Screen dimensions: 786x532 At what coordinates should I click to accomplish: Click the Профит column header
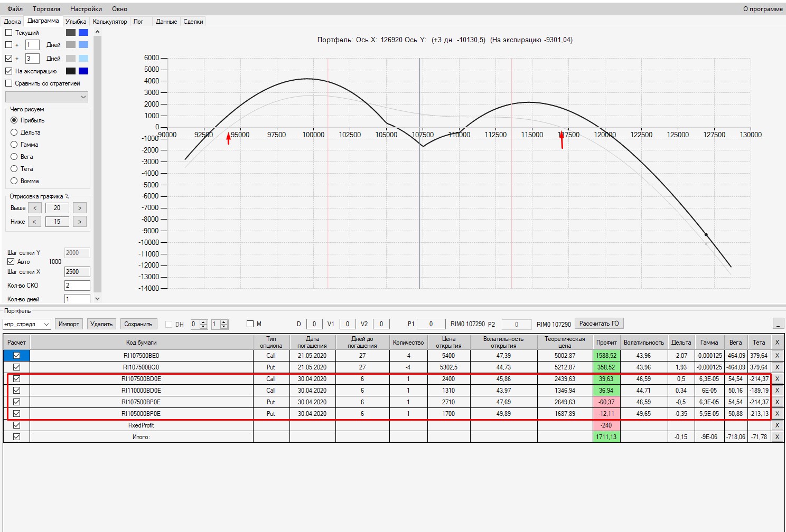point(606,343)
